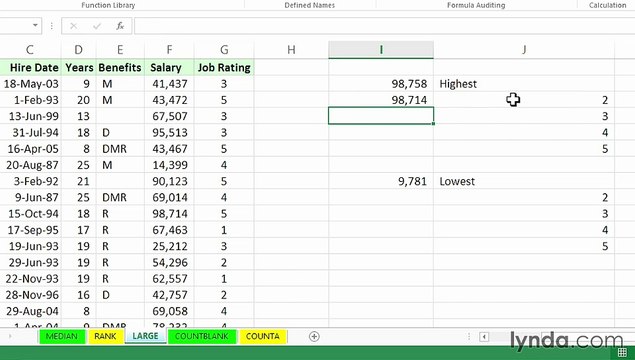This screenshot has width=635, height=360.
Task: Click the Function Library group label
Action: (108, 5)
